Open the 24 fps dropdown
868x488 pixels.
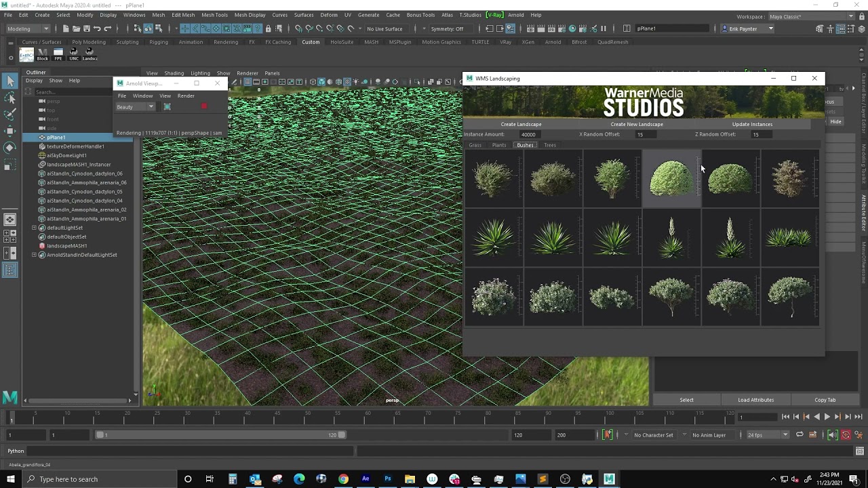768,435
